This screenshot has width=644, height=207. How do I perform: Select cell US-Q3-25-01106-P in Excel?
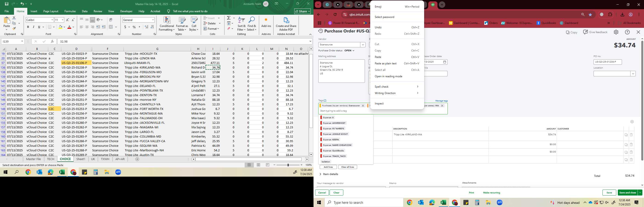(76, 63)
